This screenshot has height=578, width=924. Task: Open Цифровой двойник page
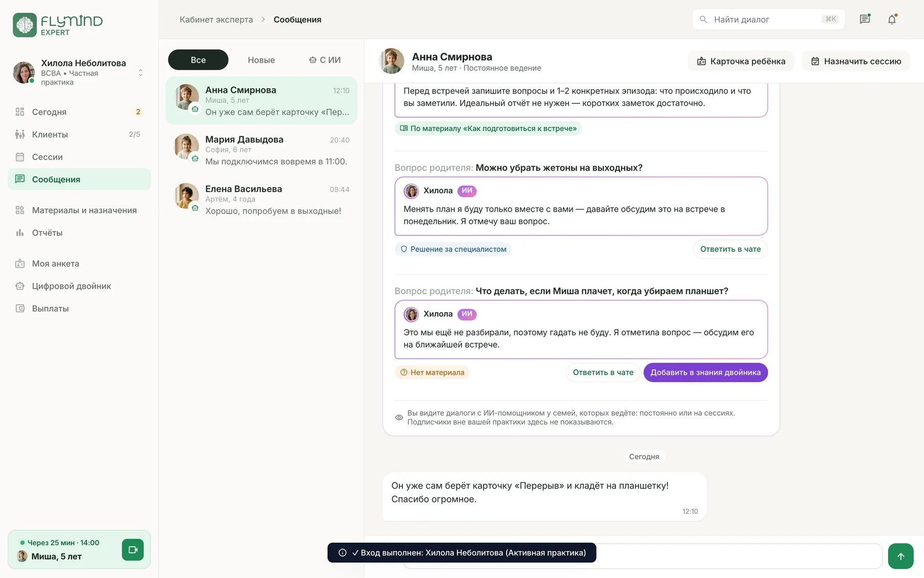tap(79, 286)
